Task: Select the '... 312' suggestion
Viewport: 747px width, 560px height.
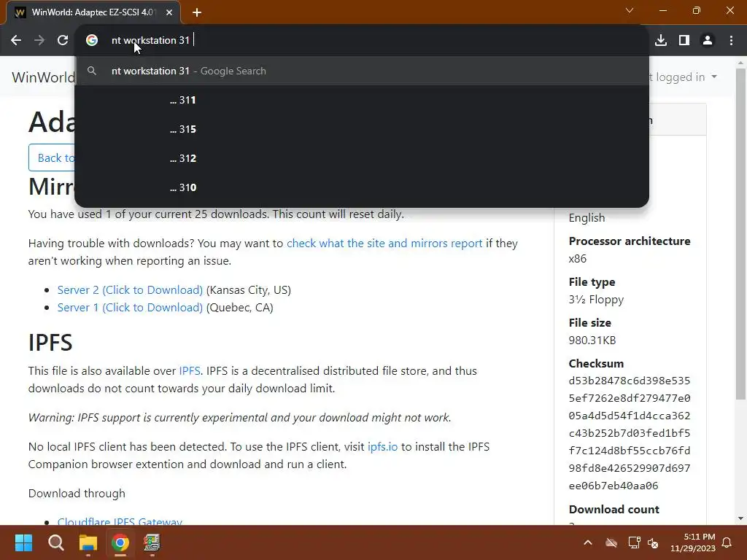Action: (x=362, y=158)
